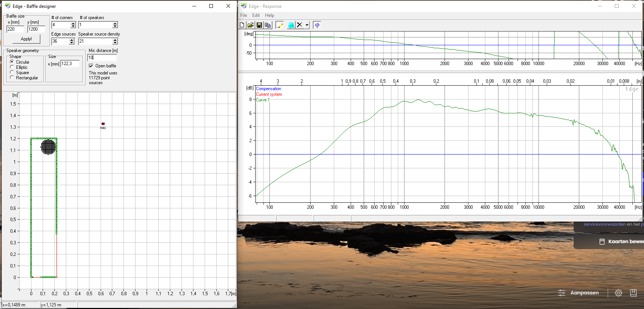Viewport: 644px width, 309px height.
Task: Open the File menu
Action: point(244,15)
